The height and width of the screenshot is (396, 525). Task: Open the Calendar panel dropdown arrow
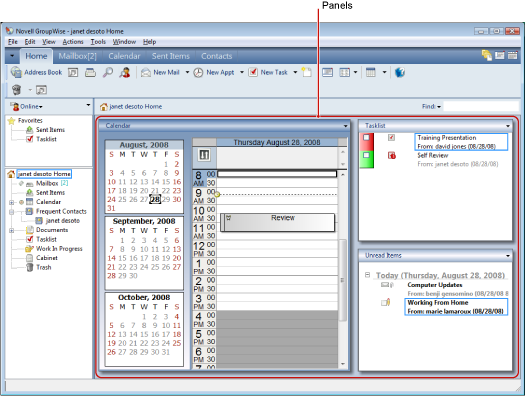point(345,126)
